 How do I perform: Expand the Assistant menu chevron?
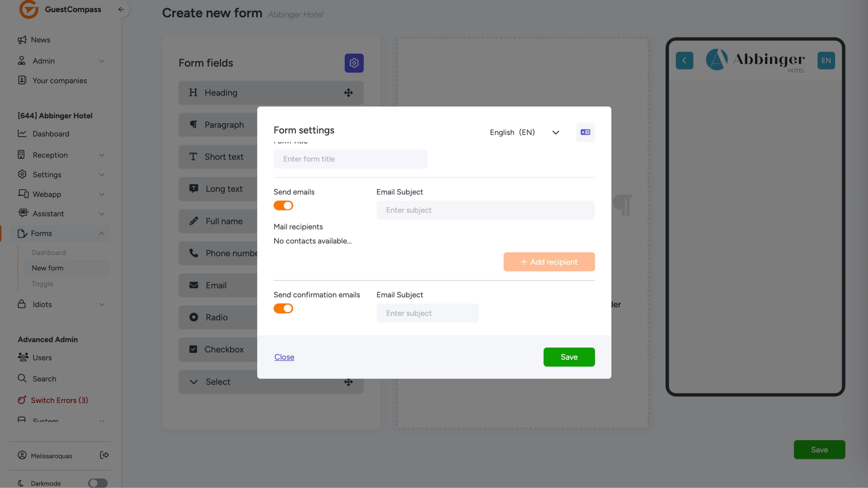tap(102, 214)
